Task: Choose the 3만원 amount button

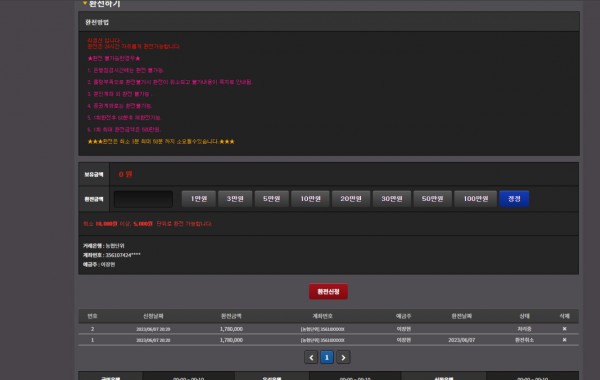Action: [235, 199]
